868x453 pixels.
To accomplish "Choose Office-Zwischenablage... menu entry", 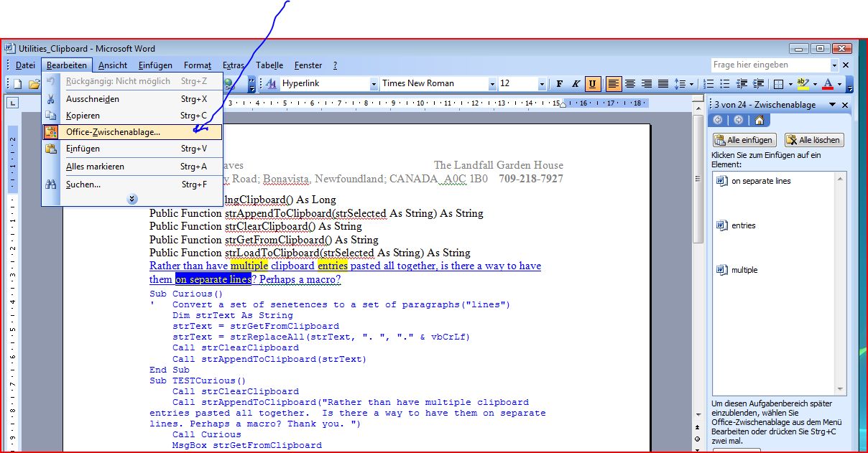I will click(x=132, y=132).
